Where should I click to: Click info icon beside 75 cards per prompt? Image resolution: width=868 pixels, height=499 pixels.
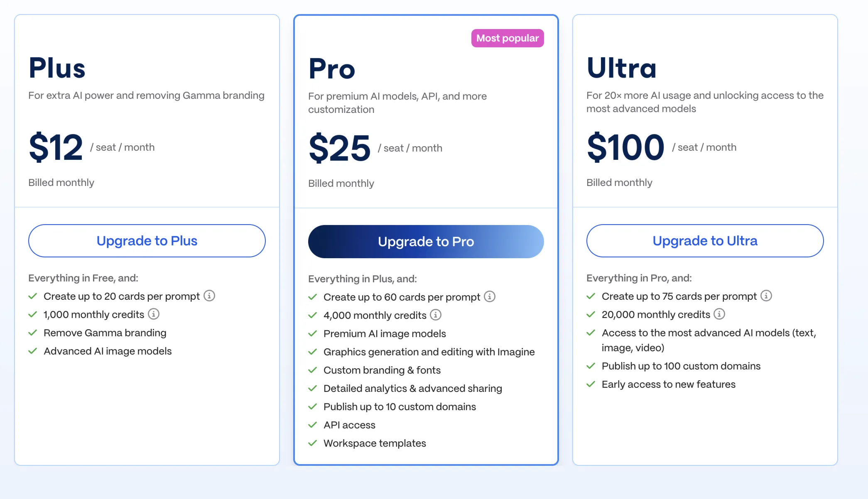(x=766, y=296)
